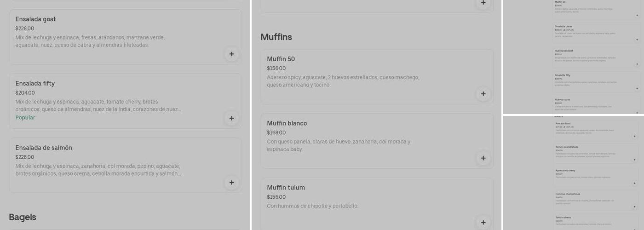This screenshot has height=230, width=644.
Task: Click the Muffins section heading
Action: pos(276,37)
